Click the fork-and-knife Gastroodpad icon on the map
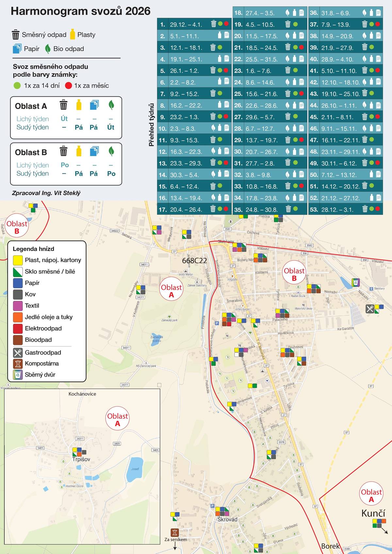The width and height of the screenshot is (392, 554). (x=370, y=309)
